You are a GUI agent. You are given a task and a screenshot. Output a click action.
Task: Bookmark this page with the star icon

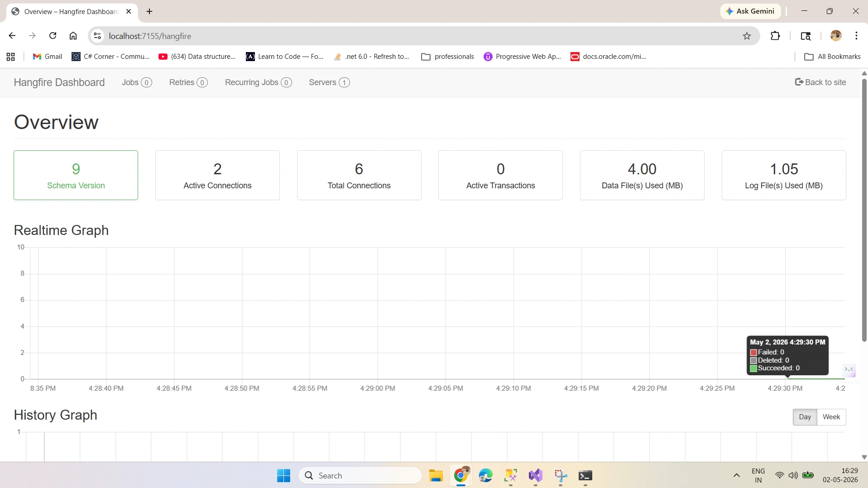747,36
